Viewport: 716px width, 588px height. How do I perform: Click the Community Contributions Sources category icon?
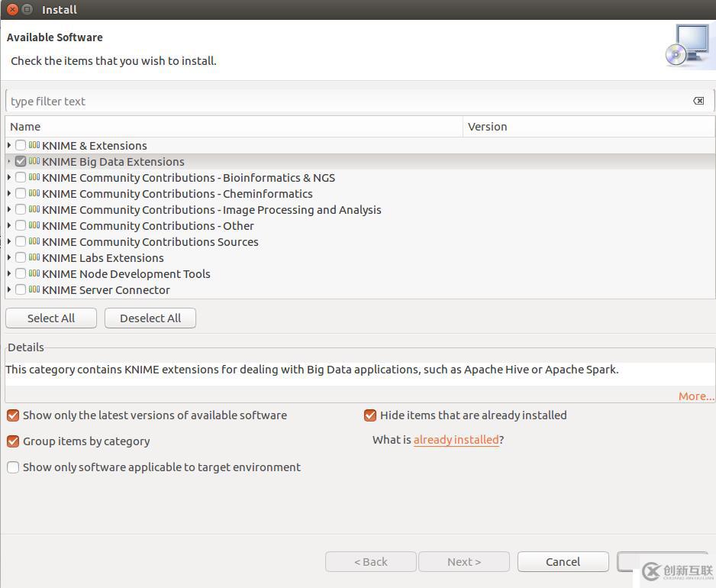pyautogui.click(x=34, y=241)
